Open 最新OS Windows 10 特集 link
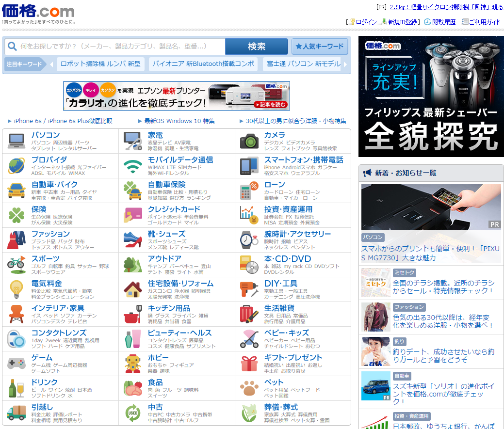Image resolution: width=504 pixels, height=429 pixels. click(x=179, y=121)
